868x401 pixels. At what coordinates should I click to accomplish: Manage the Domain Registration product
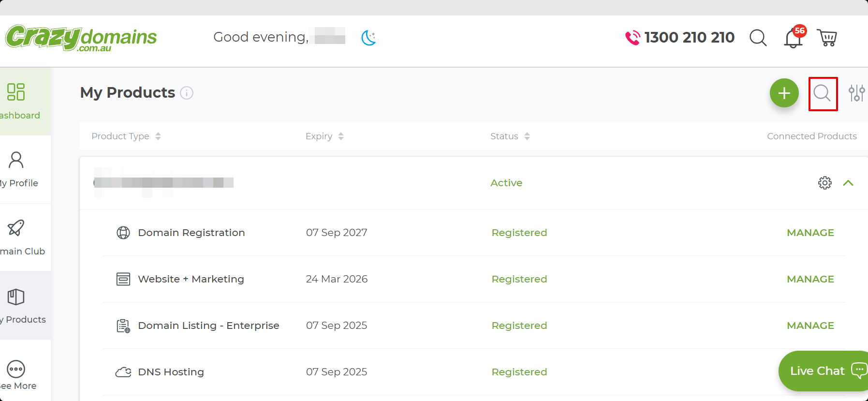tap(810, 233)
